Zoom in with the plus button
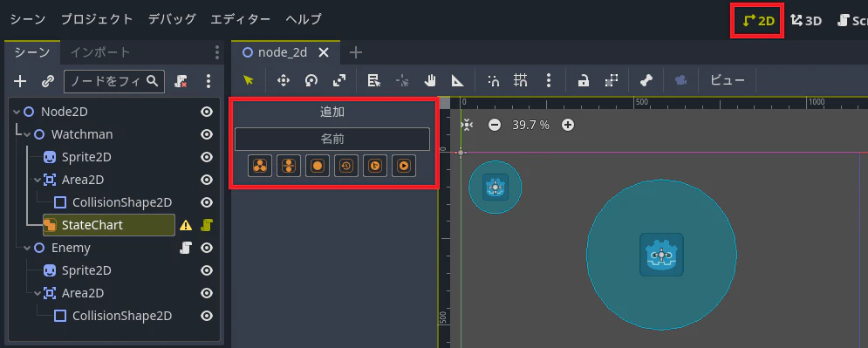This screenshot has width=868, height=348. coord(567,125)
